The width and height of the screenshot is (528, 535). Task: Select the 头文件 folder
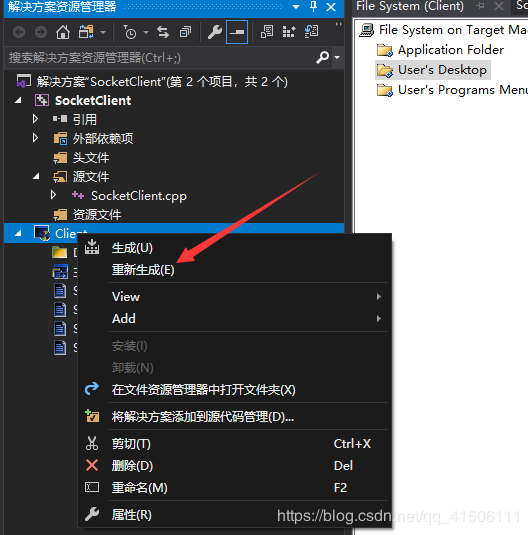[91, 158]
